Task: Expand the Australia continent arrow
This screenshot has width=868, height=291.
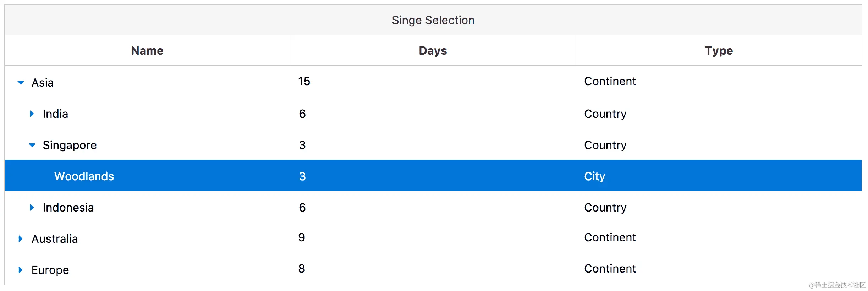Action: [x=21, y=239]
